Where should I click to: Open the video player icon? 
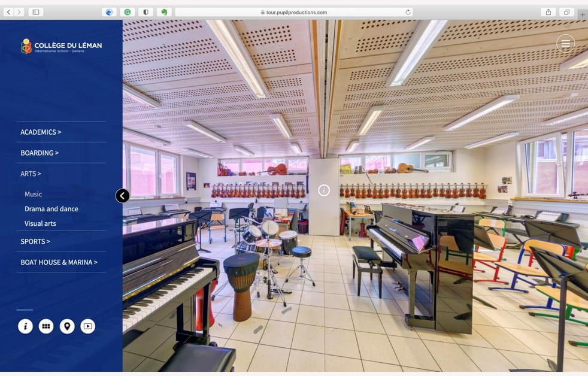pyautogui.click(x=88, y=326)
